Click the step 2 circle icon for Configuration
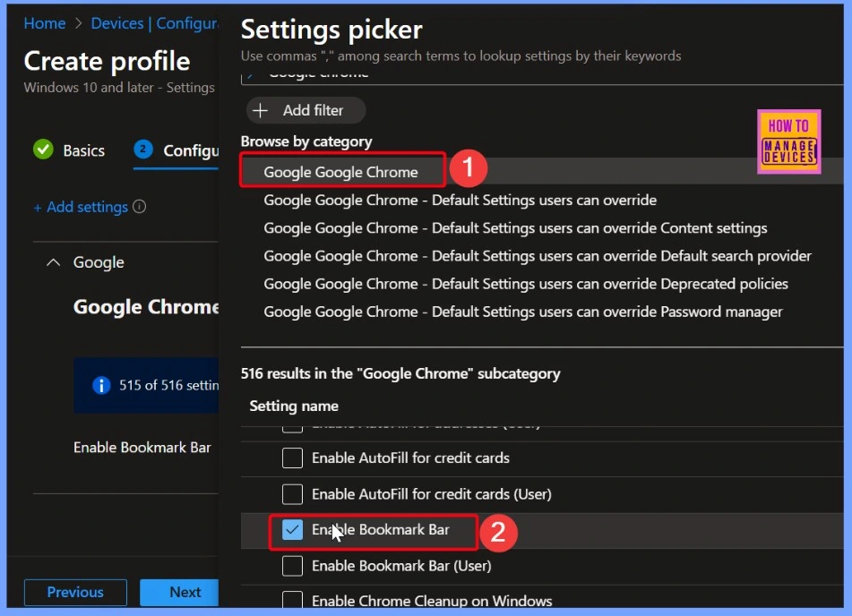The height and width of the screenshot is (616, 852). [x=143, y=150]
